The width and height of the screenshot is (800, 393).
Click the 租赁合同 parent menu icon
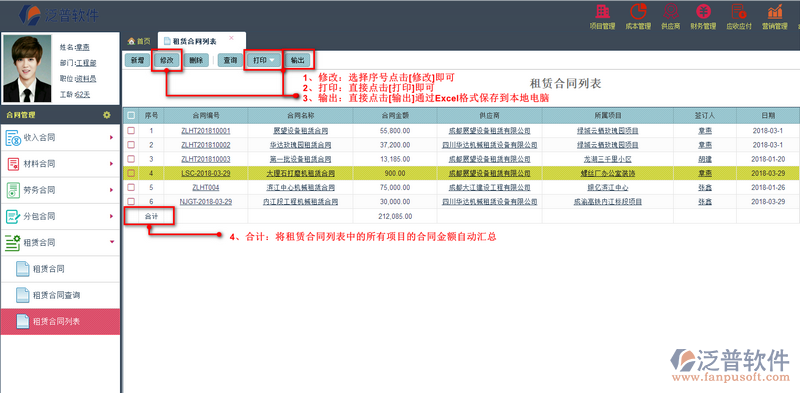[12, 242]
